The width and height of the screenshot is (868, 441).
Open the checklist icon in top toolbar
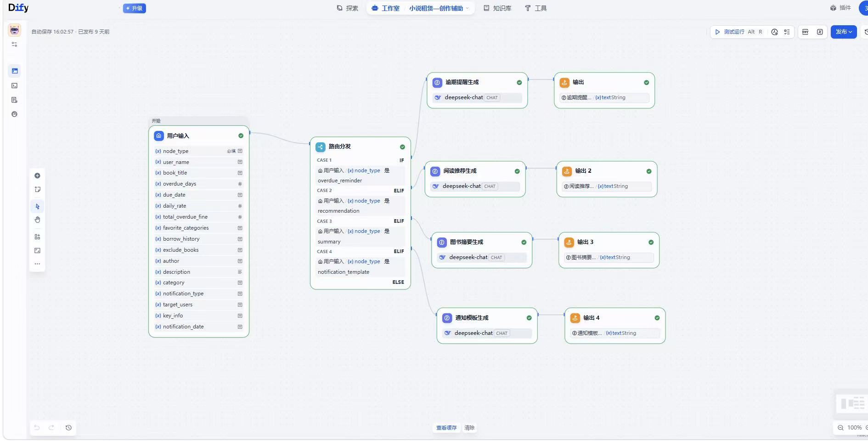[x=787, y=32]
